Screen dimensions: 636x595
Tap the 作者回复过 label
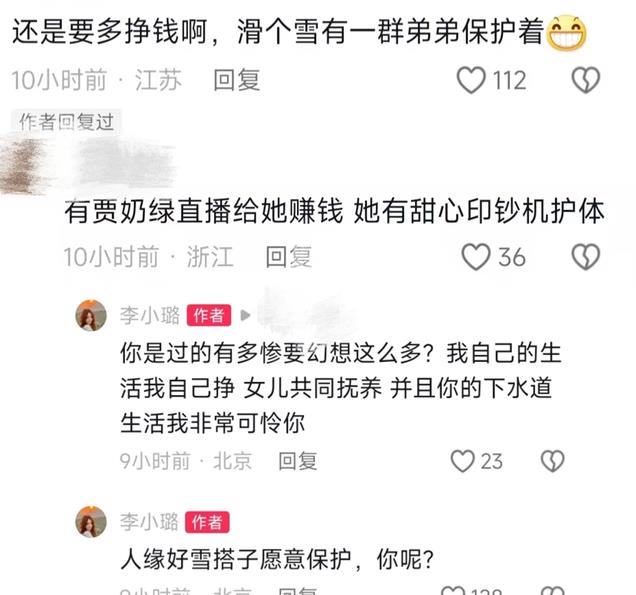[67, 122]
